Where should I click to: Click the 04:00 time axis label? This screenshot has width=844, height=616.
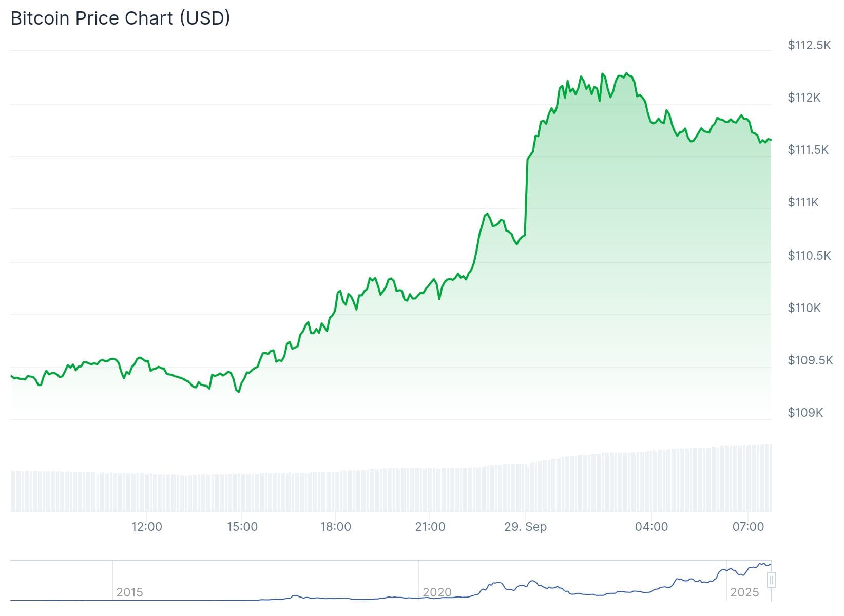click(x=651, y=527)
